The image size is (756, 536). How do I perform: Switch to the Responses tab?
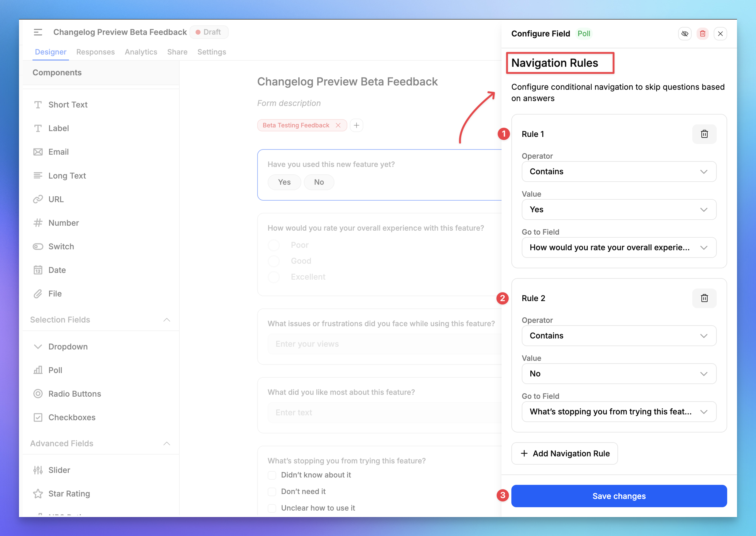[x=95, y=52]
